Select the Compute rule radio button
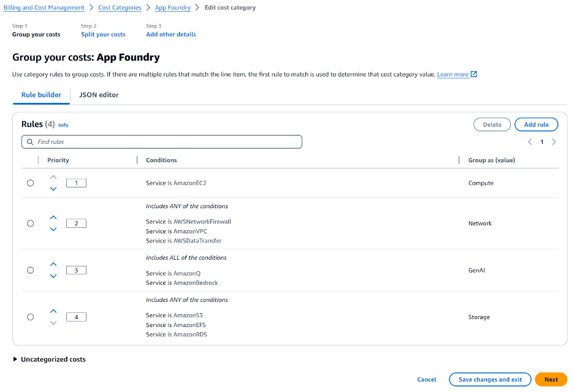574x392 pixels. click(30, 183)
